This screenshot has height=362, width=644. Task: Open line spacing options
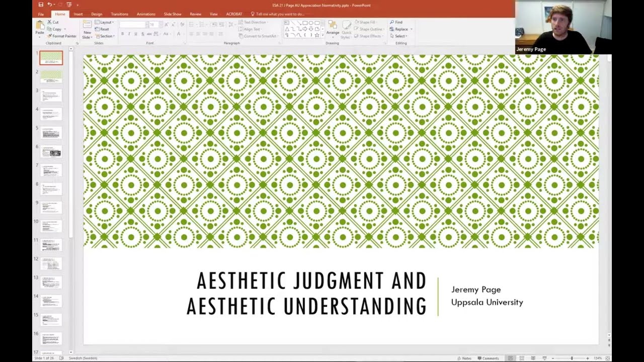(232, 25)
